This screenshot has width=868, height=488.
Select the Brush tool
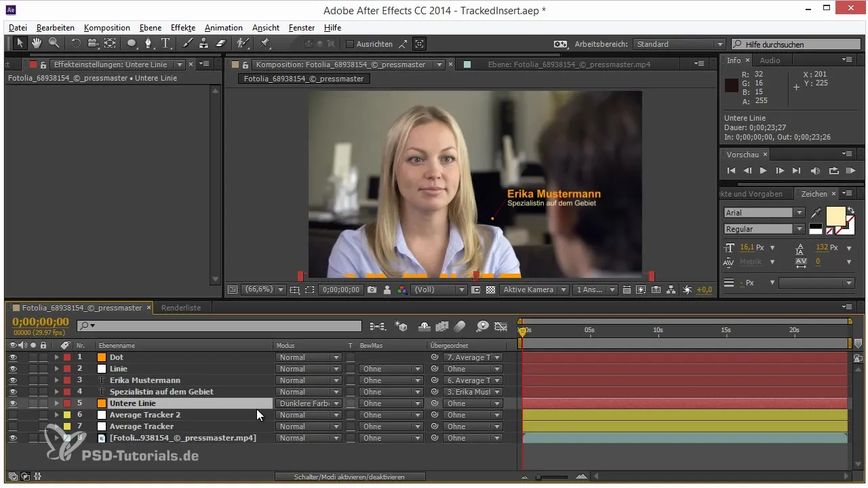click(x=188, y=43)
